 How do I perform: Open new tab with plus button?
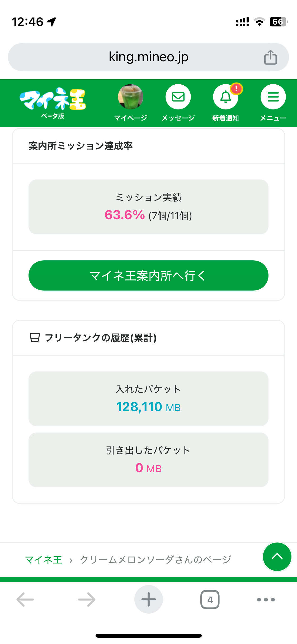pyautogui.click(x=148, y=599)
